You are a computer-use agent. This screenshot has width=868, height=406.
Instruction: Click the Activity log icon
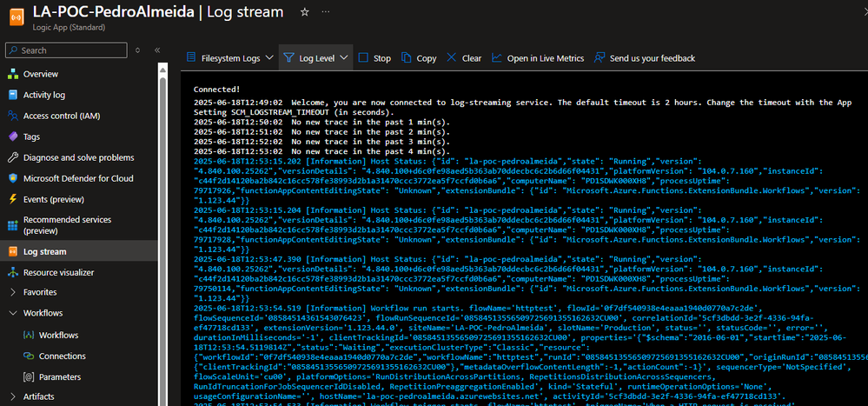point(13,96)
